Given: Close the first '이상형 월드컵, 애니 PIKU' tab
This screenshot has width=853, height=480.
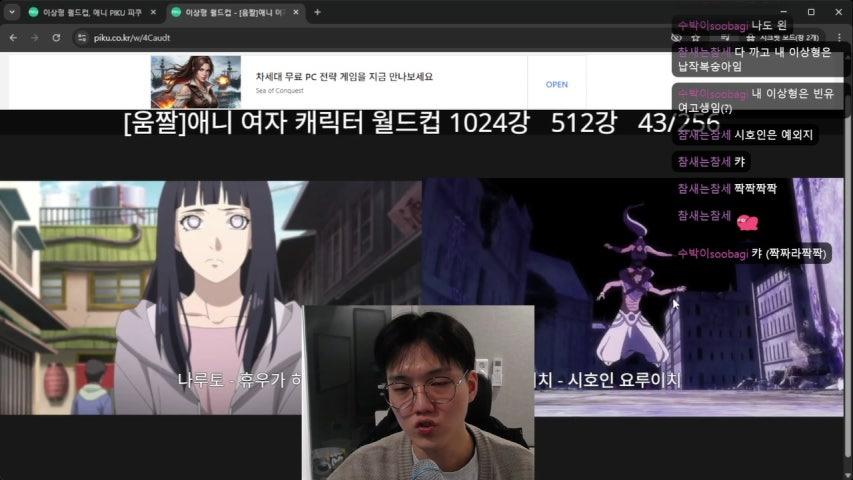Looking at the screenshot, I should [x=153, y=12].
